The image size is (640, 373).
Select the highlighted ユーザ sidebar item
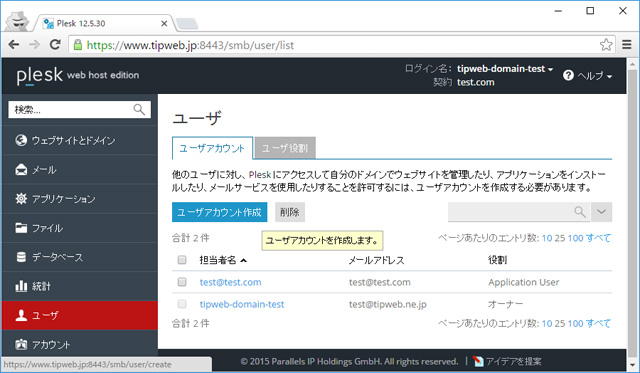[x=80, y=315]
